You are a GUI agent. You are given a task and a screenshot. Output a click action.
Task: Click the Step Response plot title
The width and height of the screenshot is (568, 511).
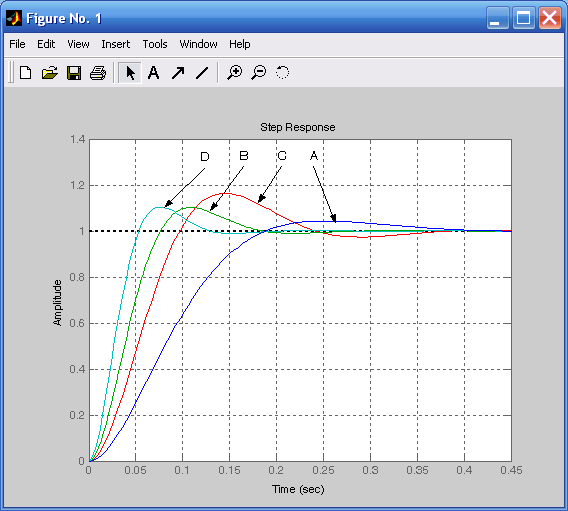[x=298, y=127]
